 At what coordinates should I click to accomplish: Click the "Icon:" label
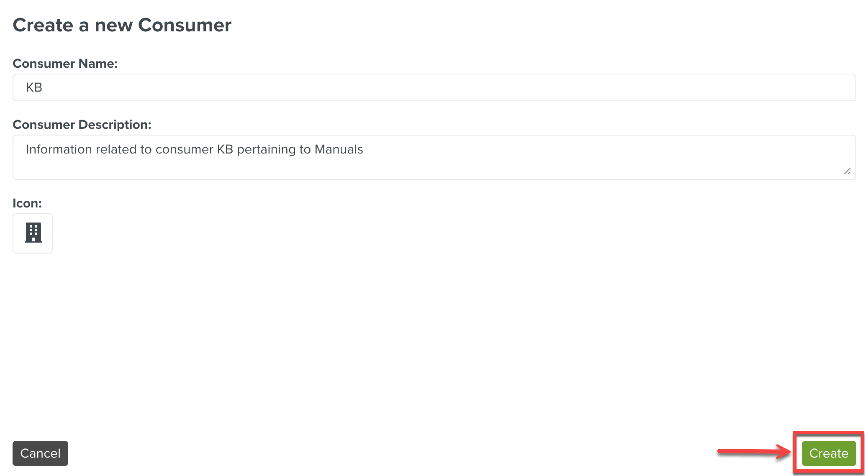click(27, 203)
